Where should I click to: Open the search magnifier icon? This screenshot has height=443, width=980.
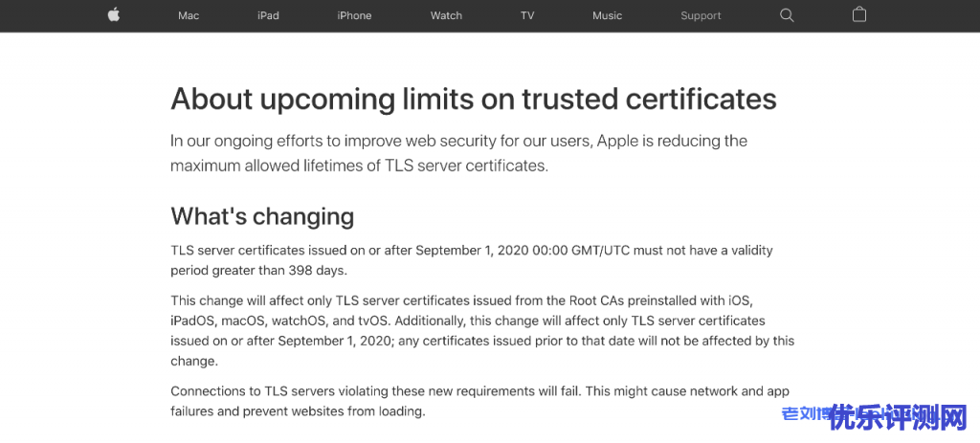(787, 15)
